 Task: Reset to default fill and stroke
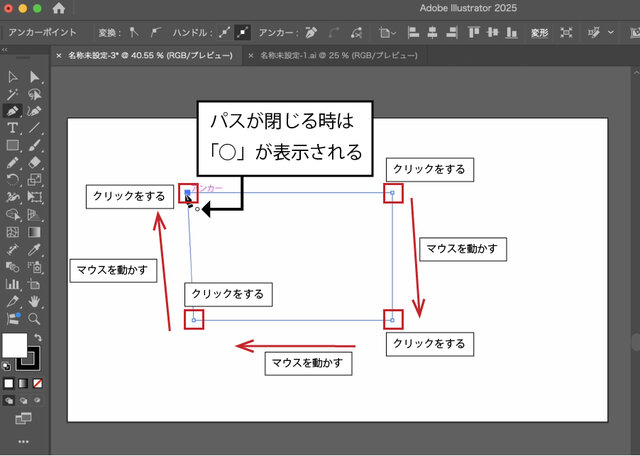point(7,366)
